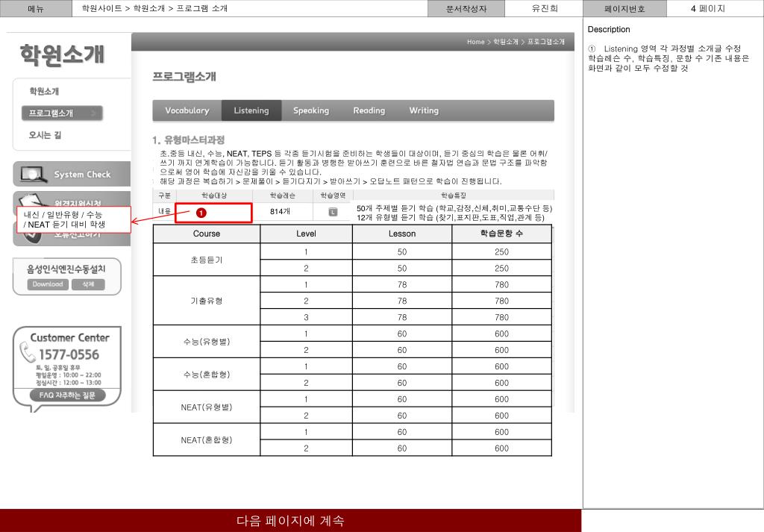764x532 pixels.
Task: Click the 학습문항 수 column header
Action: [x=501, y=234]
